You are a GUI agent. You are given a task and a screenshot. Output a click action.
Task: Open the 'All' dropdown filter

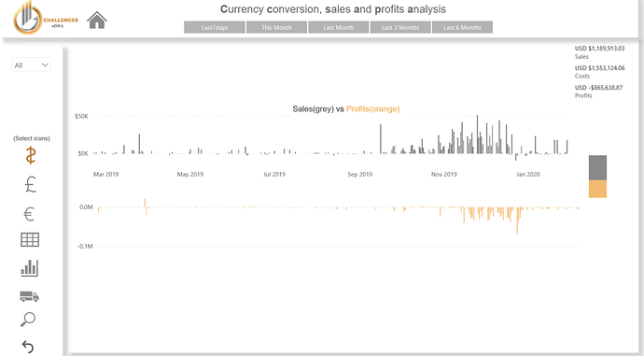pos(31,65)
